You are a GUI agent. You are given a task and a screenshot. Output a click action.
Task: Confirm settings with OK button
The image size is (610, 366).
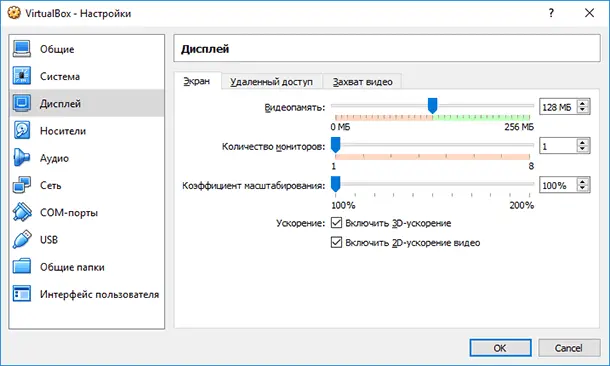point(500,348)
